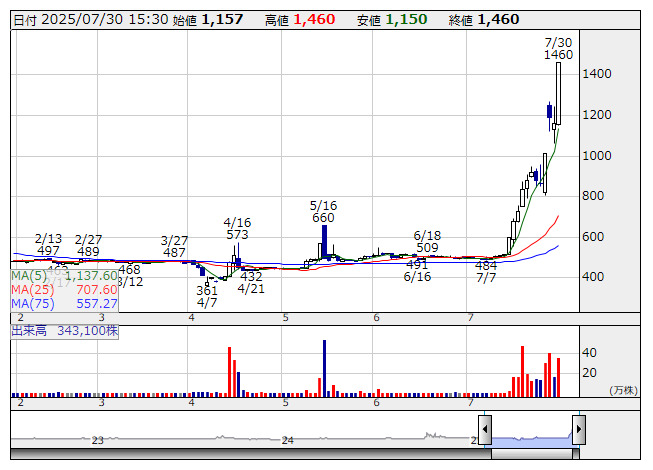Viewport: 653px width, 470px height.
Task: Click the 3/27 peak label at 487
Action: pyautogui.click(x=175, y=247)
